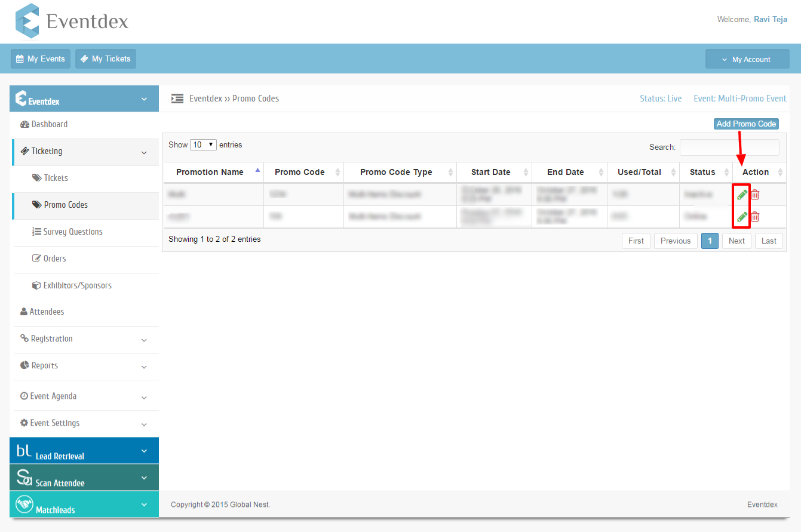Click the Ravi Teja profile link

[771, 20]
